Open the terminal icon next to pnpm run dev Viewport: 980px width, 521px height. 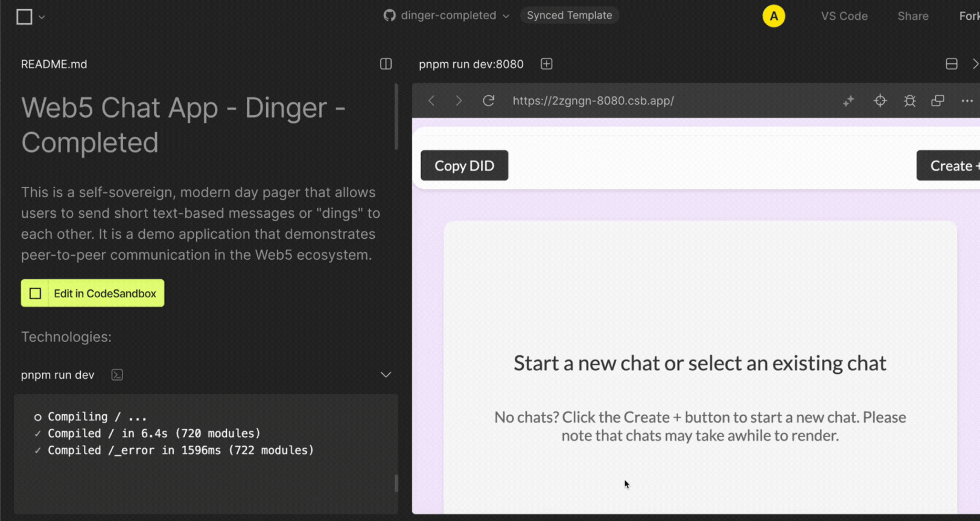coord(117,375)
